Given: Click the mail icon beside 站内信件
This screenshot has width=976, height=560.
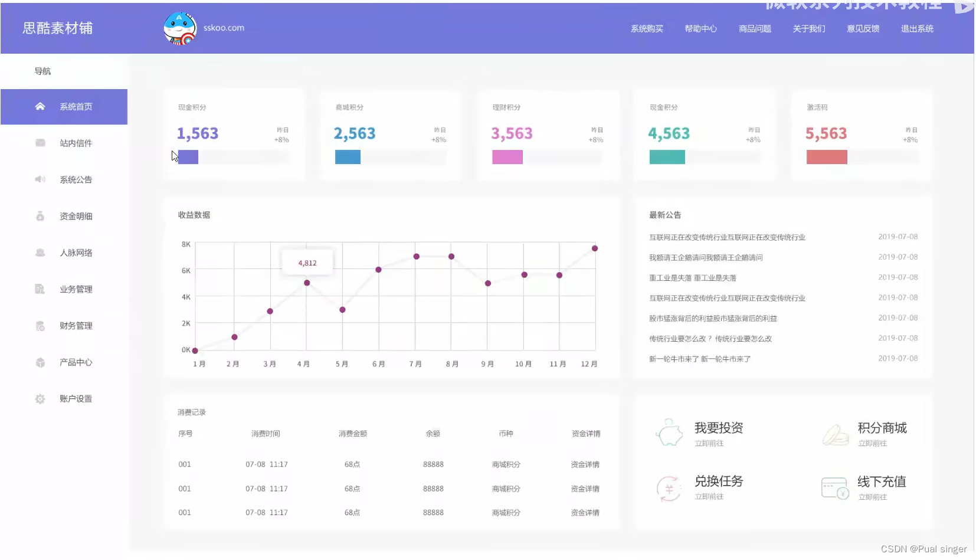Looking at the screenshot, I should pyautogui.click(x=40, y=143).
